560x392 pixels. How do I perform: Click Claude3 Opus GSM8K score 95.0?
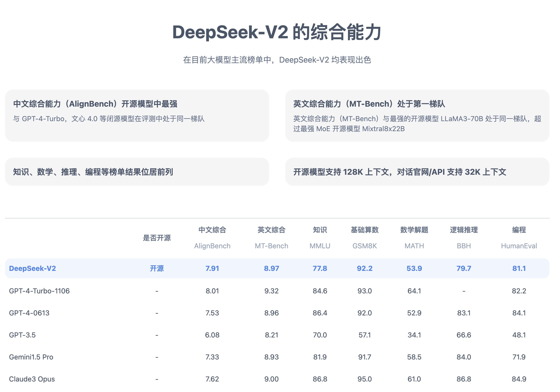coord(365,379)
